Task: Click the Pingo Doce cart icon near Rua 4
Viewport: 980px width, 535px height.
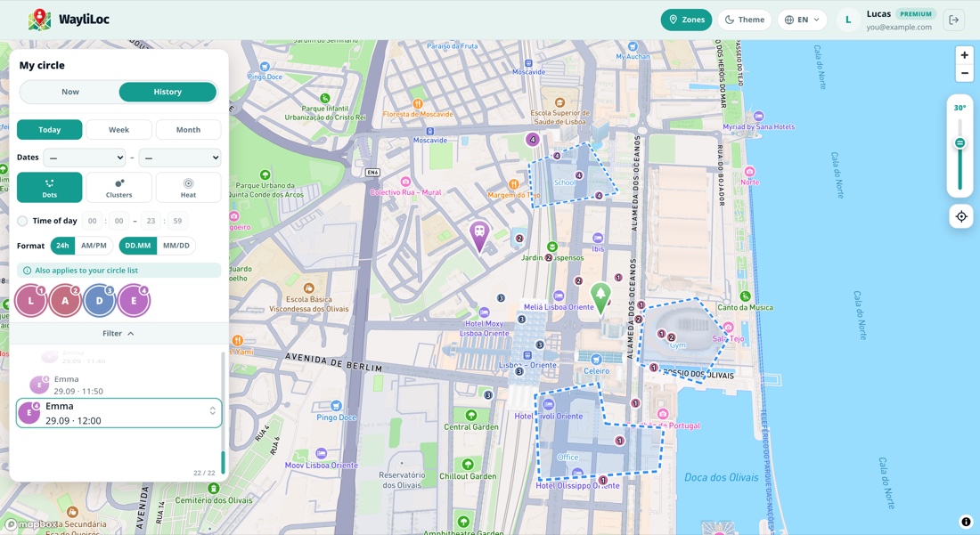Action: pyautogui.click(x=336, y=406)
